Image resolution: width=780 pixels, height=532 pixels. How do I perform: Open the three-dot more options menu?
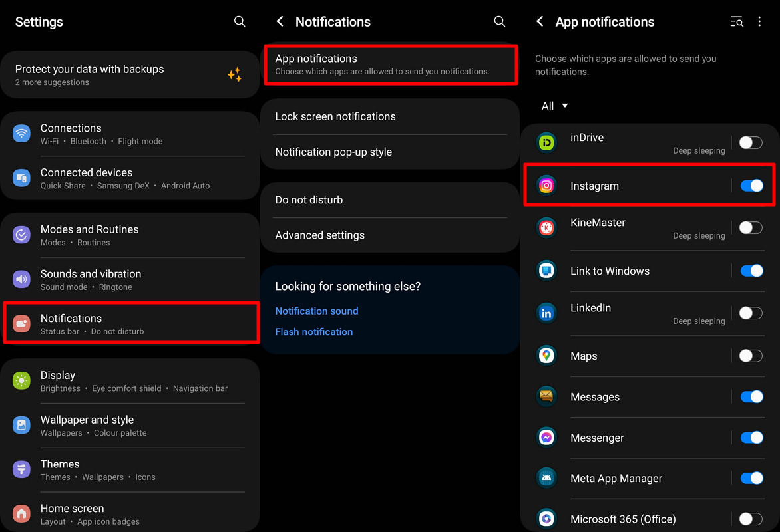point(759,22)
